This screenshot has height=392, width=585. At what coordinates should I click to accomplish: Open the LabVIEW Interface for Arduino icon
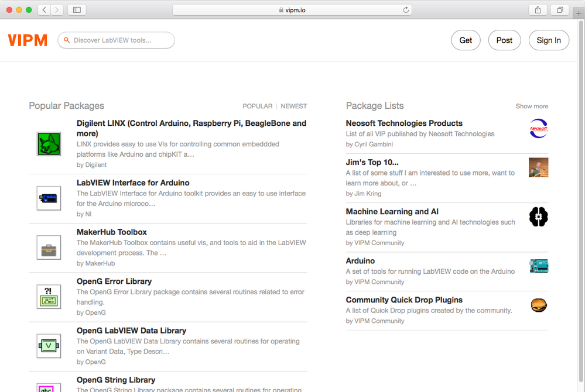(x=49, y=198)
